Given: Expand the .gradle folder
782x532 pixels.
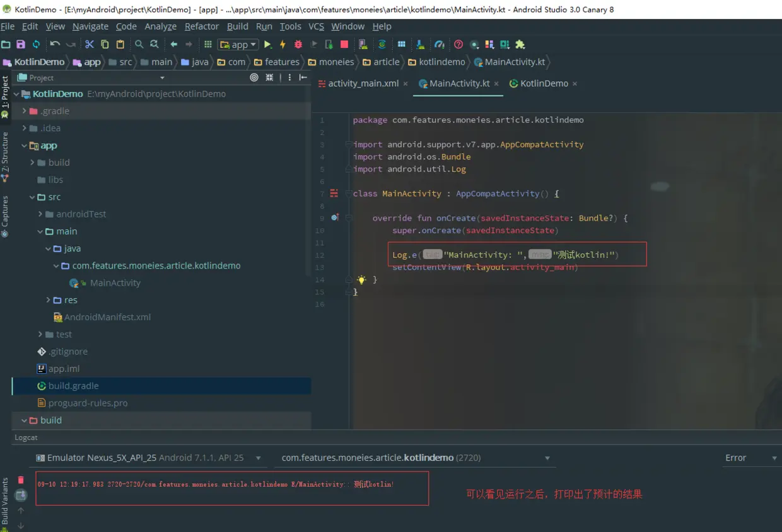Looking at the screenshot, I should [24, 111].
